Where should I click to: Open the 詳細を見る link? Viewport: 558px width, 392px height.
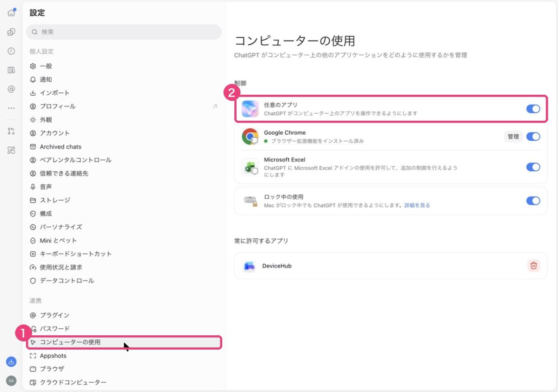click(417, 205)
